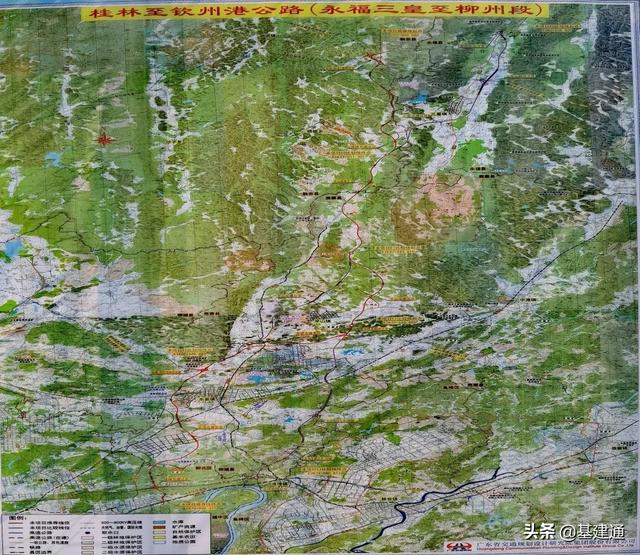Viewport: 640px width, 555px height.
Task: Click the map title 桂林至钦州港公路
Action: tap(196, 11)
